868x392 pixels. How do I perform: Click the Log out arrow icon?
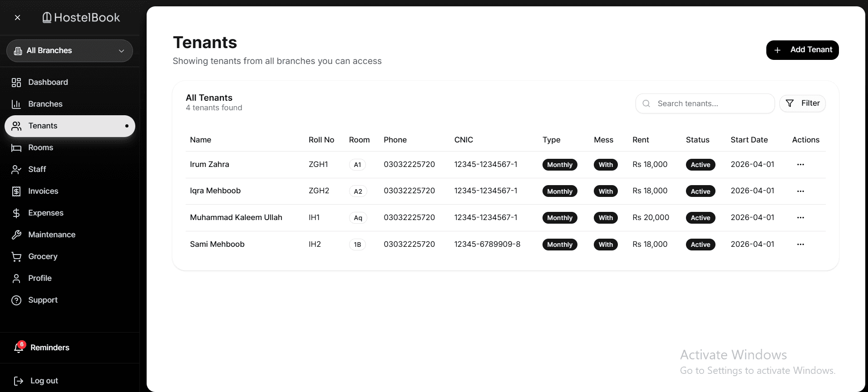coord(19,381)
